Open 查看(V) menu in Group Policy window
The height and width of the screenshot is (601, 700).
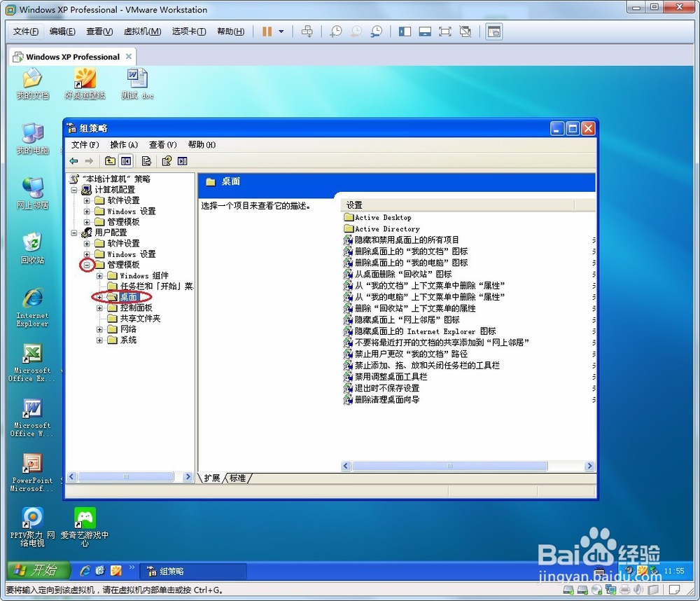coord(162,145)
